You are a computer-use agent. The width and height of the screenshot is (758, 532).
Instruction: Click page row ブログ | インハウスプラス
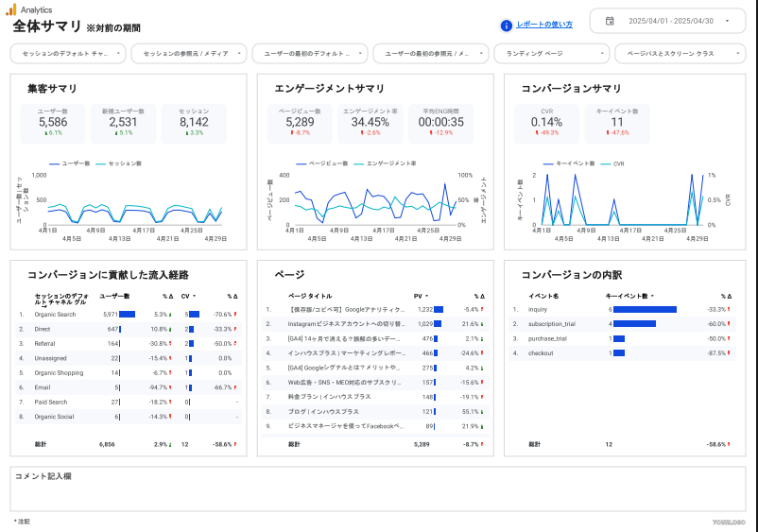pos(375,412)
